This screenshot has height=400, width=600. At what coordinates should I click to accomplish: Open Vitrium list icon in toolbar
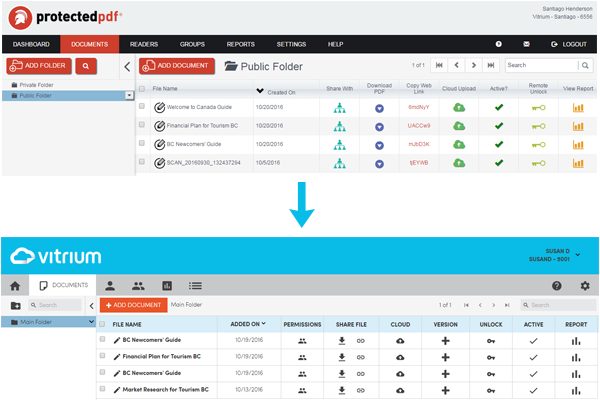pos(195,286)
